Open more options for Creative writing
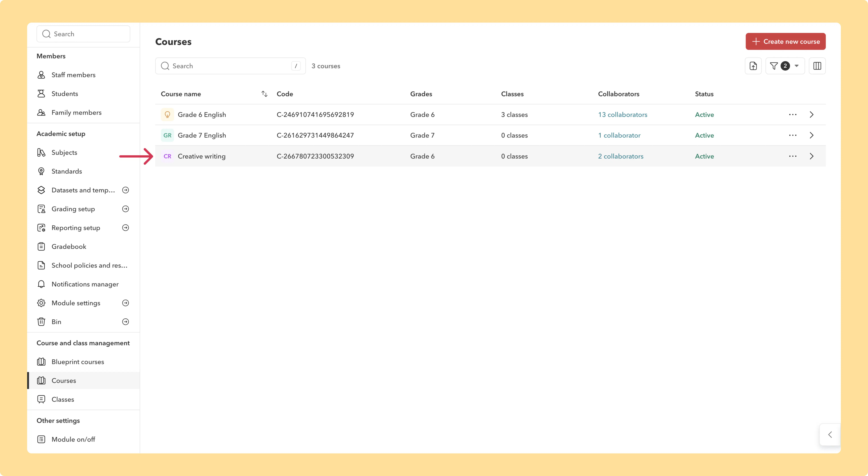Viewport: 868px width, 476px height. coord(793,156)
